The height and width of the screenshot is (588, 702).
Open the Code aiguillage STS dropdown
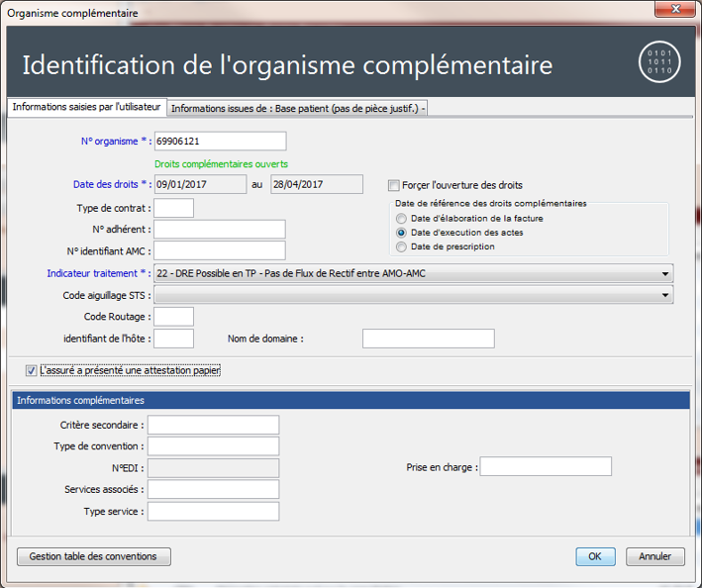665,295
